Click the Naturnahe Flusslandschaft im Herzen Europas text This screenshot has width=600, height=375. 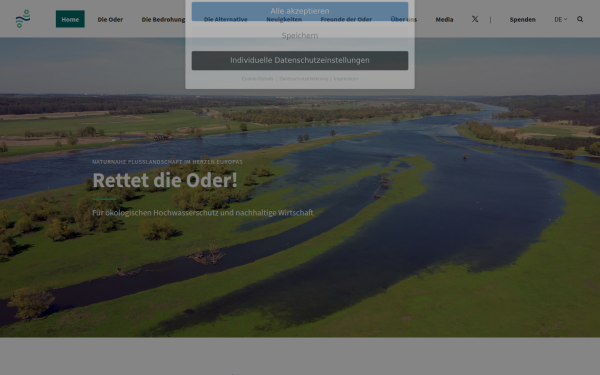pyautogui.click(x=167, y=162)
